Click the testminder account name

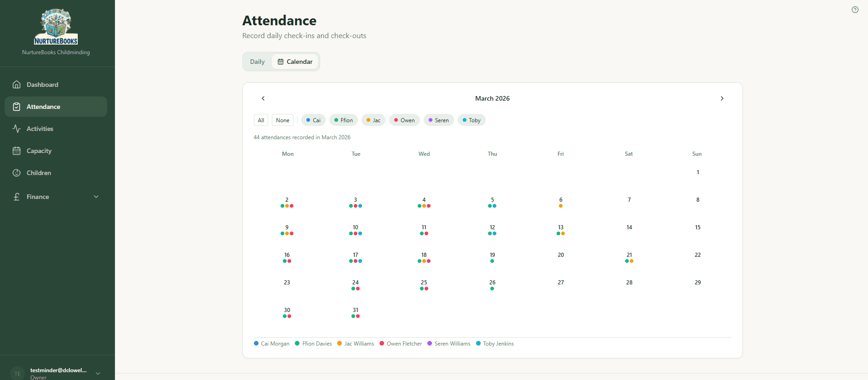[58, 370]
